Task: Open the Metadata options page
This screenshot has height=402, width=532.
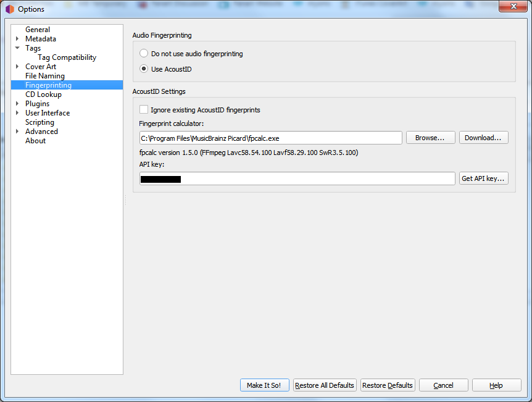Action: pyautogui.click(x=41, y=39)
